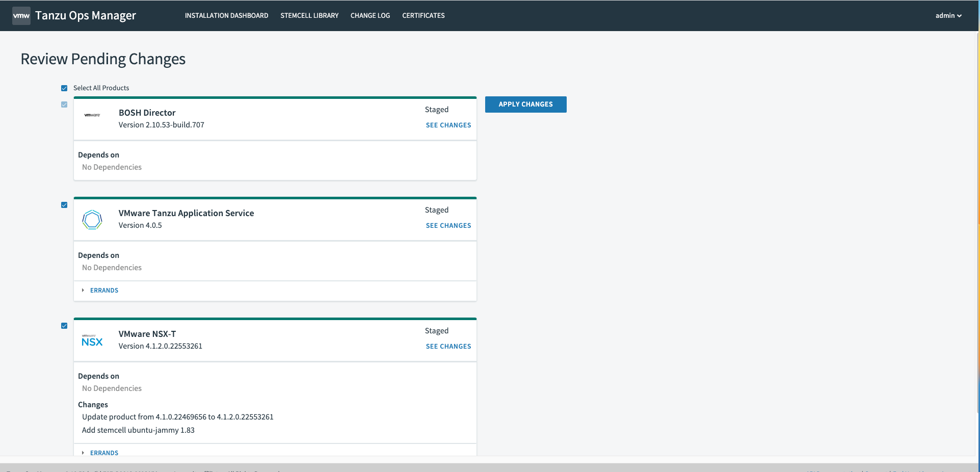Click the BOSH Director product name
980x472 pixels.
pyautogui.click(x=147, y=113)
